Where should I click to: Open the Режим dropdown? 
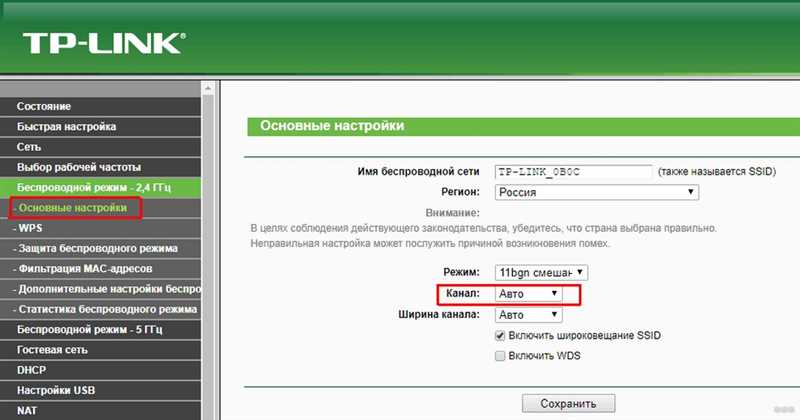(541, 273)
